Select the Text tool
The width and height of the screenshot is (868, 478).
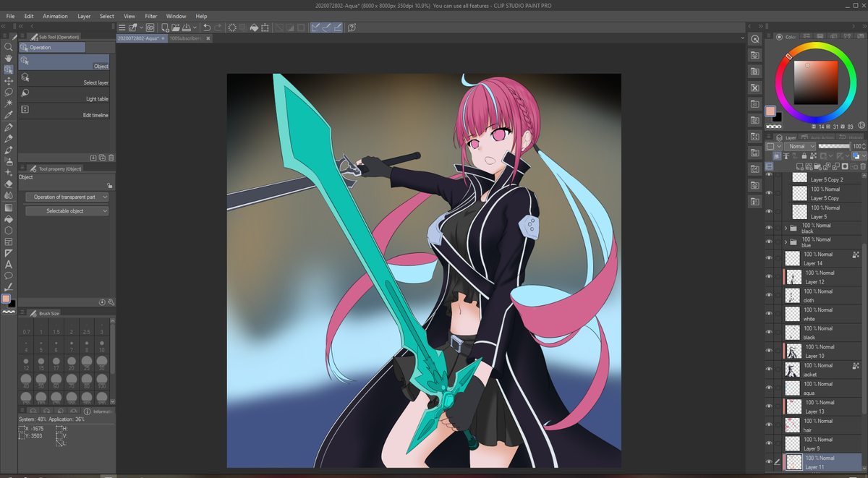[x=9, y=264]
